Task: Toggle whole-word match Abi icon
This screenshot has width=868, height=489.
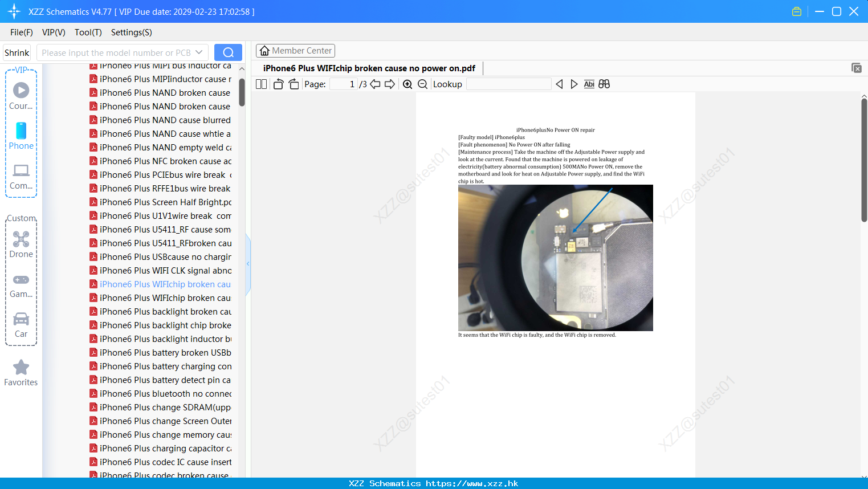Action: (589, 84)
